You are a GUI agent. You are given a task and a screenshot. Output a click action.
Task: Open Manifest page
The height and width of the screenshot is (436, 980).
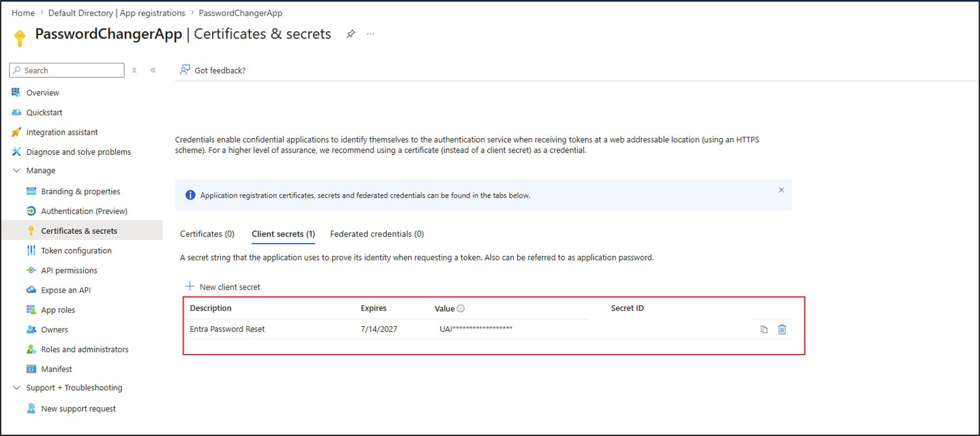[x=56, y=369]
